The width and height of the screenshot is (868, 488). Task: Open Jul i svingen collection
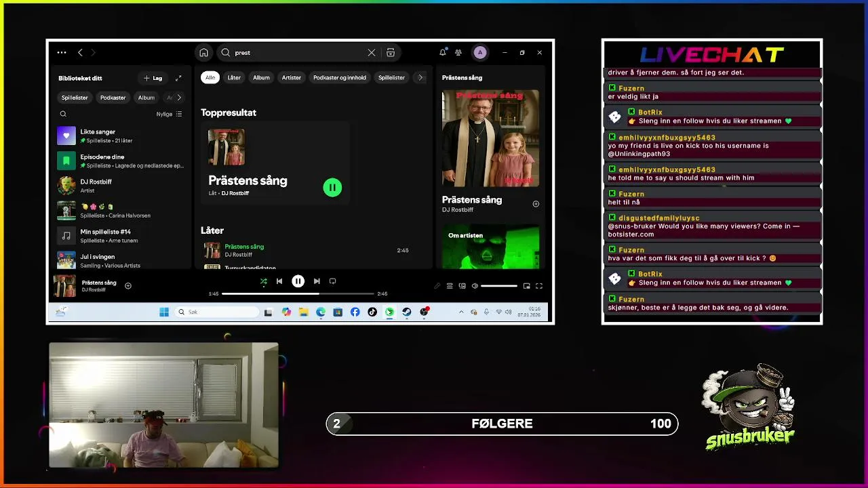coord(121,260)
